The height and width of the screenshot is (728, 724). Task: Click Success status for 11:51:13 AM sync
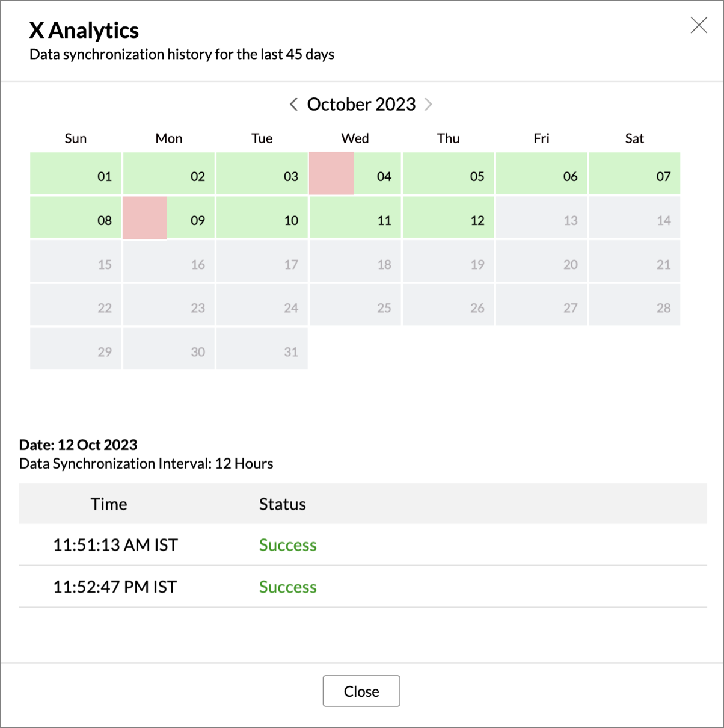pyautogui.click(x=287, y=545)
